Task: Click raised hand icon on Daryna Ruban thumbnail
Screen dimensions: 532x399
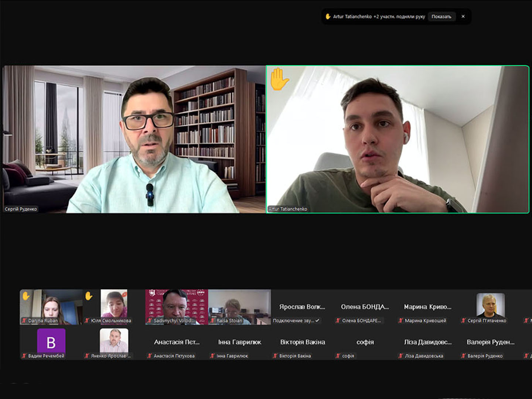Action: pos(25,296)
